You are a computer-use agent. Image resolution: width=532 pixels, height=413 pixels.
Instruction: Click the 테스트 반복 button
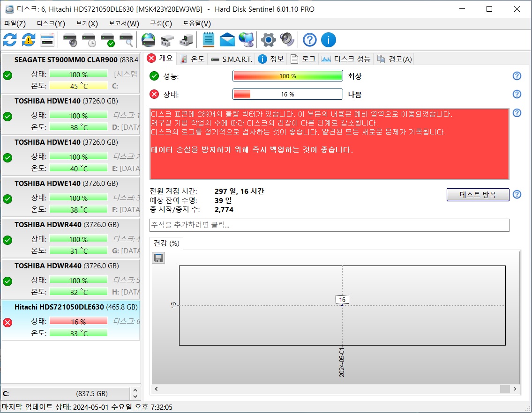tap(478, 195)
